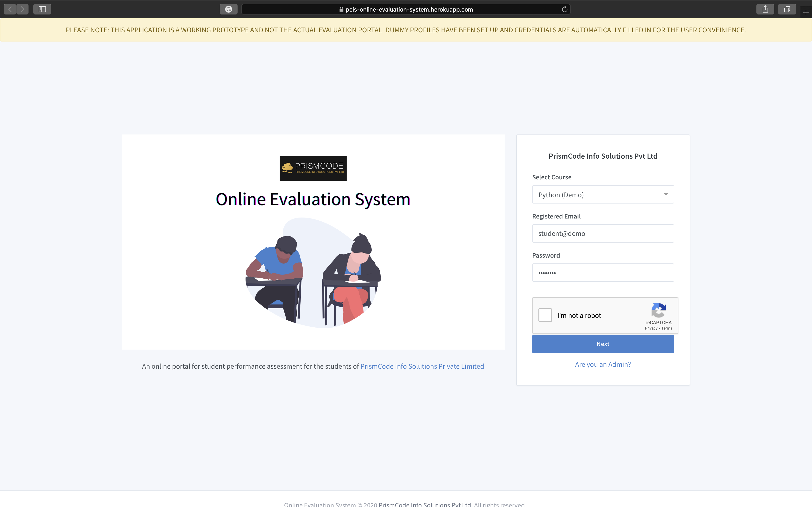
Task: Click the dropdown arrow next to Python (Demo)
Action: tap(666, 194)
